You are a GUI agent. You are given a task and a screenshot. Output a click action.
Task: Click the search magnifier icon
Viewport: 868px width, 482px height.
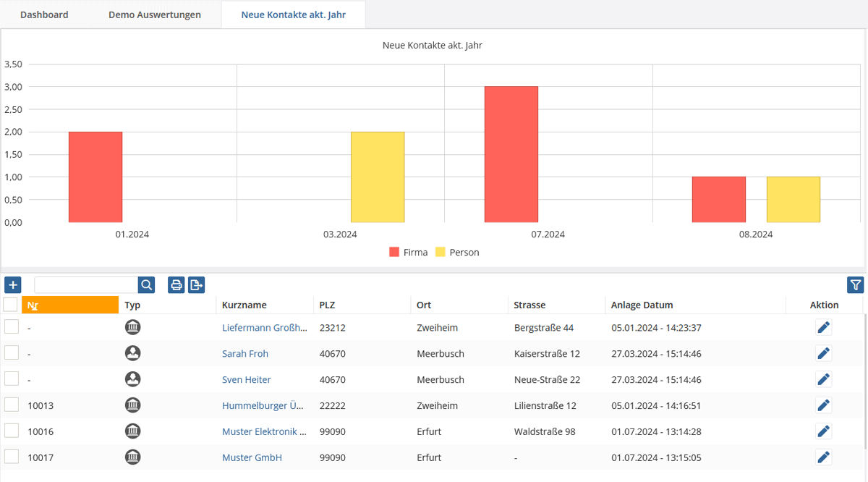click(x=147, y=284)
